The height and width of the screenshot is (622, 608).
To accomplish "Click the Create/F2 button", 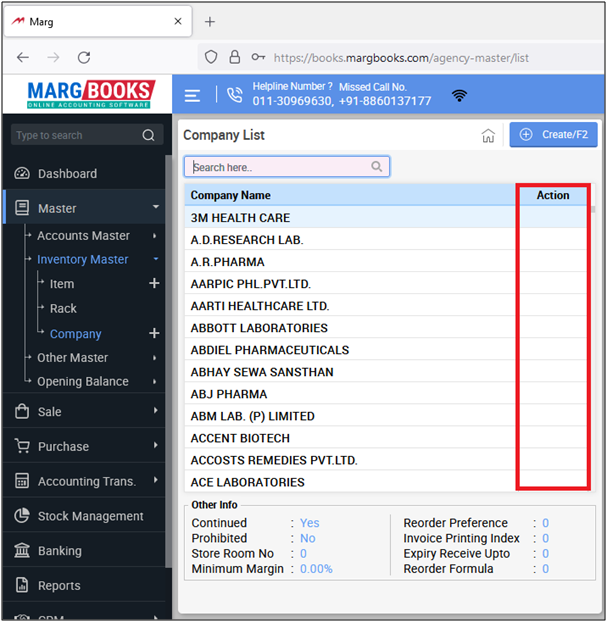I will coord(553,135).
